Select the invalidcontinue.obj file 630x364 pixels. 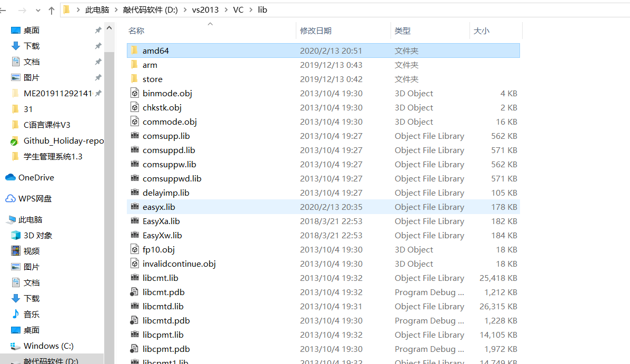323,264
